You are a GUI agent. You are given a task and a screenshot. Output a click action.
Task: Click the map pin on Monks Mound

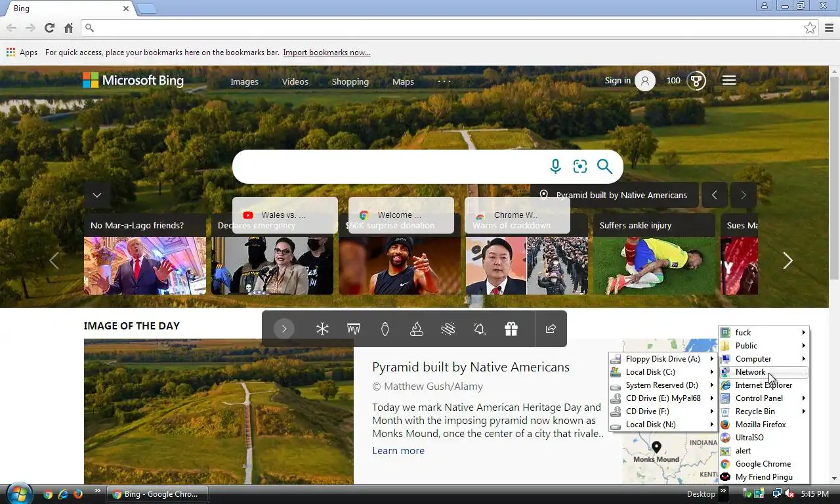pos(656,447)
